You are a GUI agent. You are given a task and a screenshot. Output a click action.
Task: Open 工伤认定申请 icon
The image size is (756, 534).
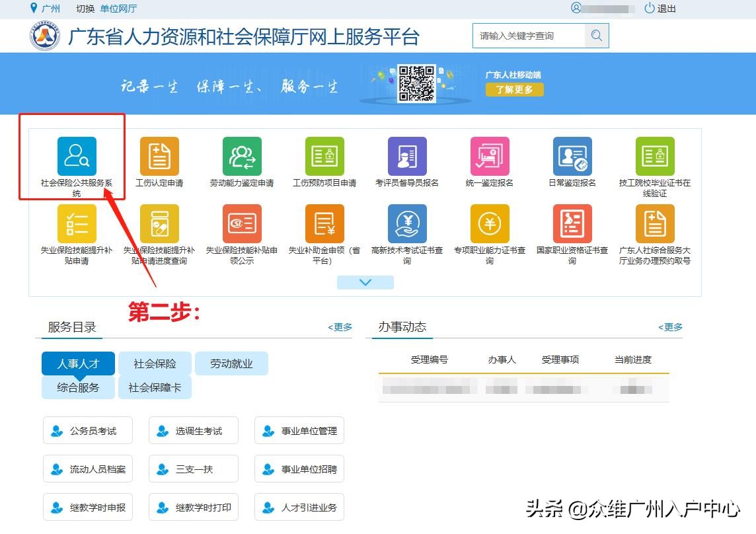pos(159,156)
